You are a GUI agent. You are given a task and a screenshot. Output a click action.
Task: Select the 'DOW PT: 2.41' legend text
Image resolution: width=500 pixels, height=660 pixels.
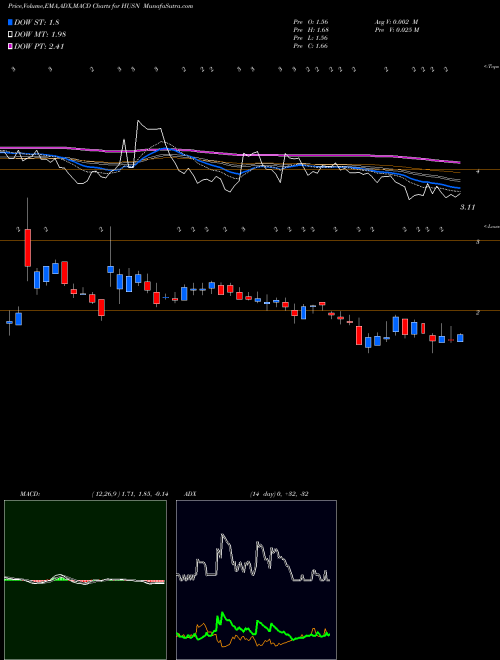click(x=39, y=47)
